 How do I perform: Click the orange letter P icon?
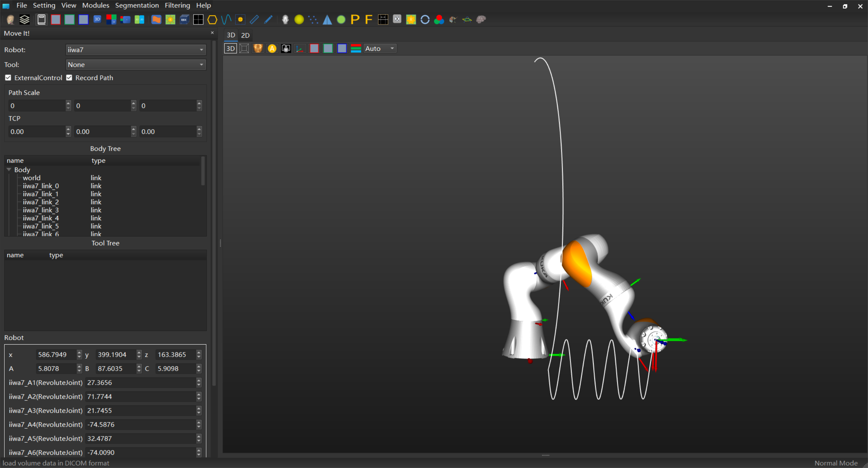click(x=355, y=20)
